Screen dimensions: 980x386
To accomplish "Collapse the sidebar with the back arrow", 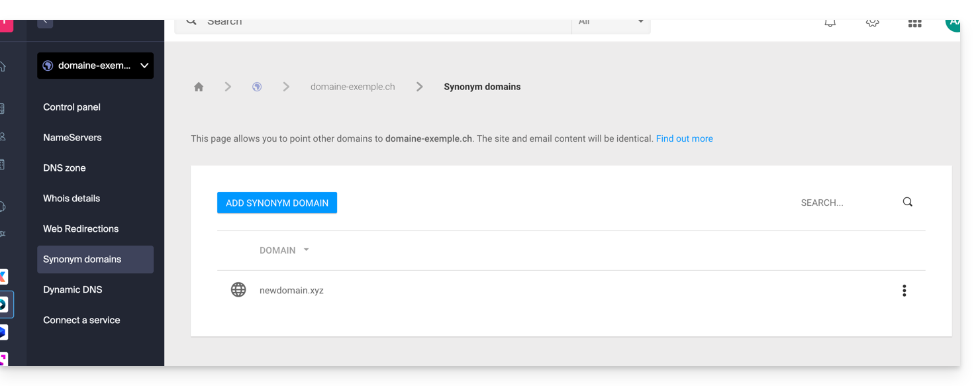I will (x=45, y=22).
